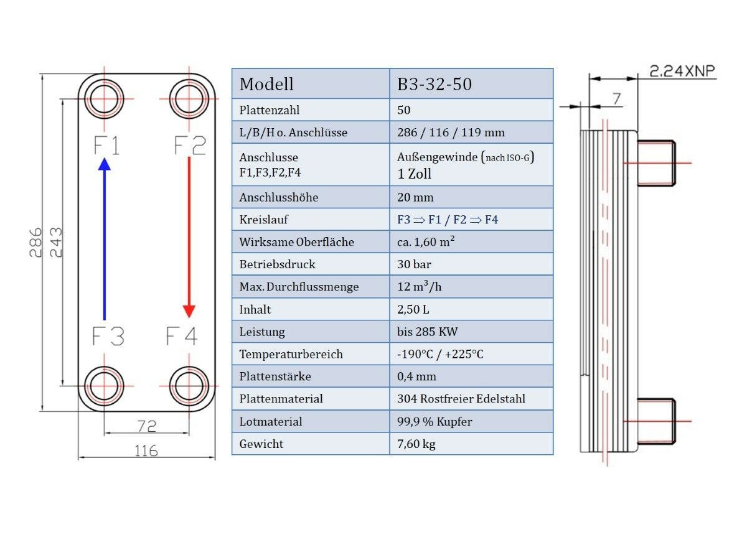Click the F2 port circle in drawing
This screenshot has width=747, height=560.
click(x=189, y=99)
